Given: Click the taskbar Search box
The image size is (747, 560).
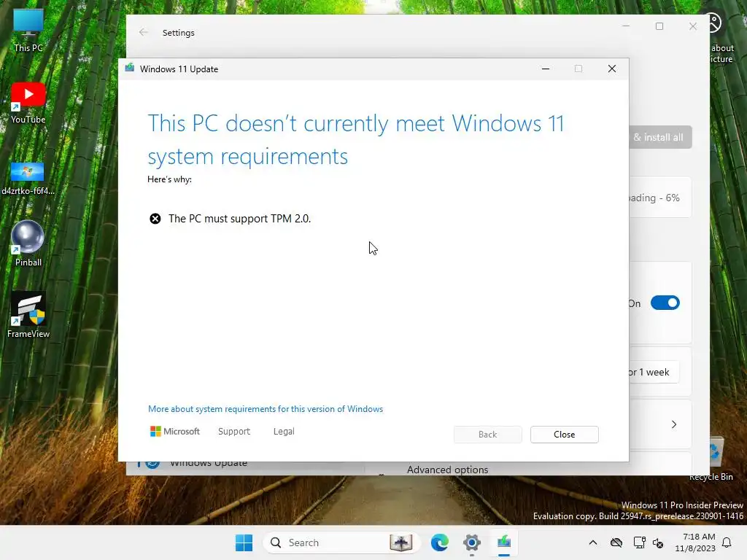Looking at the screenshot, I should click(x=341, y=542).
